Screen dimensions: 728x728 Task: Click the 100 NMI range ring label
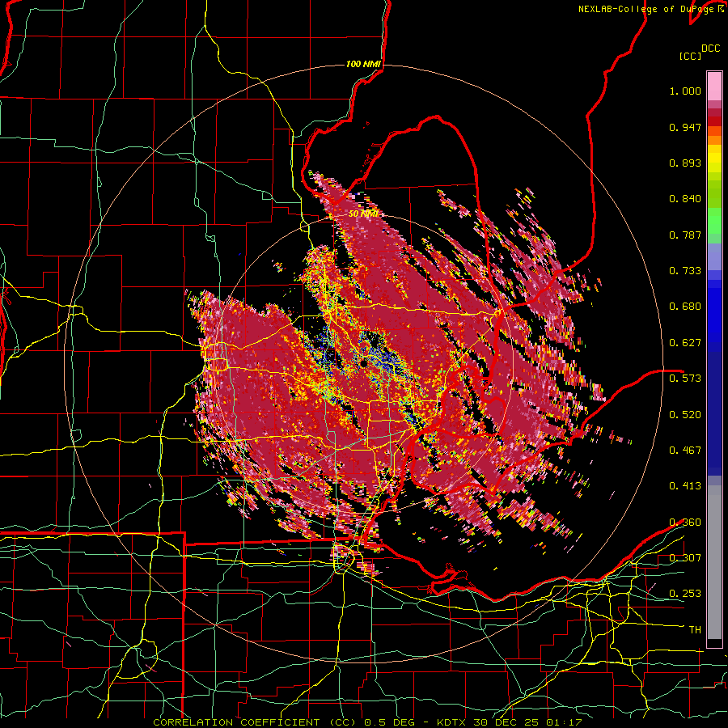pyautogui.click(x=363, y=64)
